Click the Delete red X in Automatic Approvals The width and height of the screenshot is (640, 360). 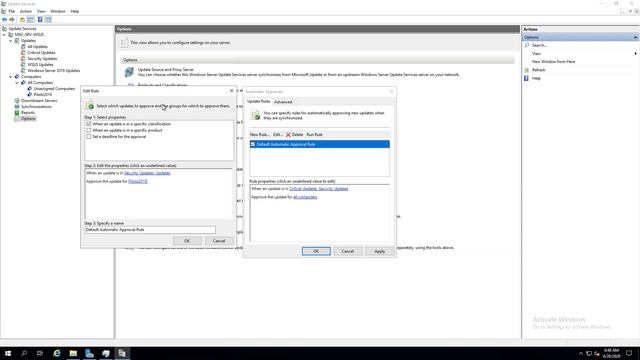click(x=288, y=135)
